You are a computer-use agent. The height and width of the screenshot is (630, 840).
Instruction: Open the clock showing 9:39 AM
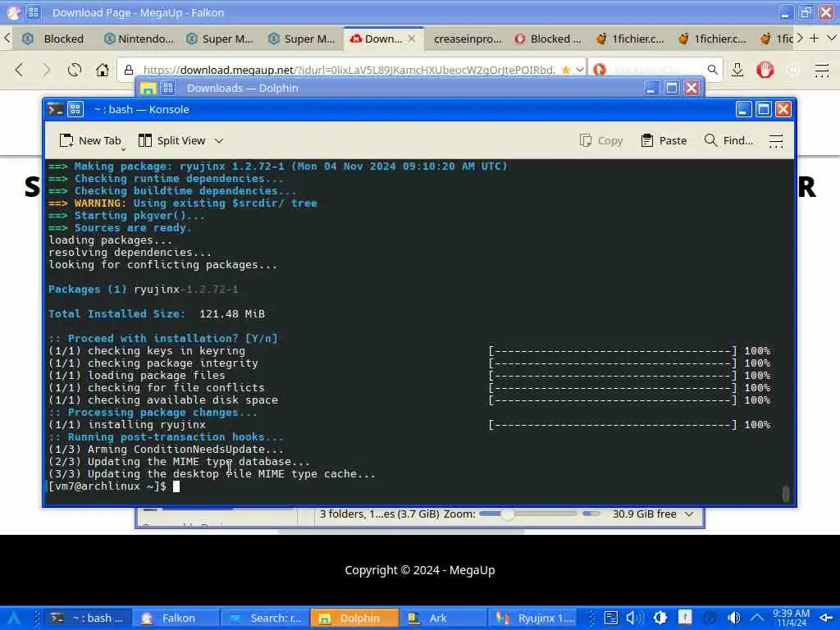pos(792,619)
